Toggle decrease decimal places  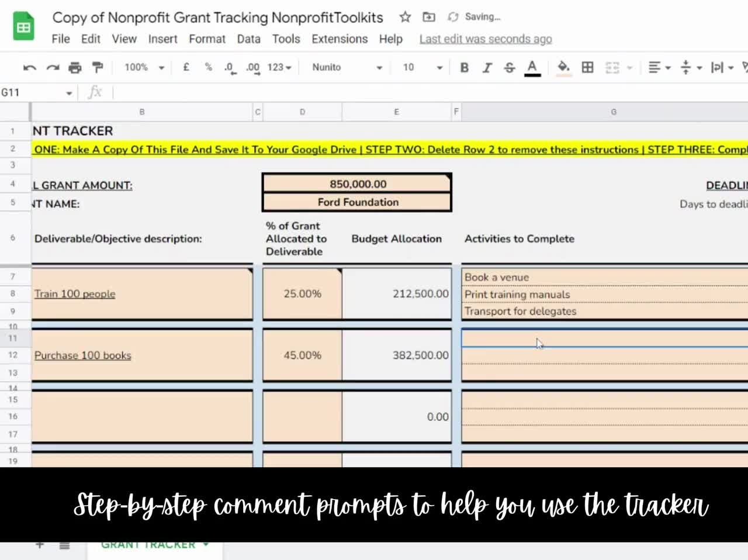click(x=228, y=67)
